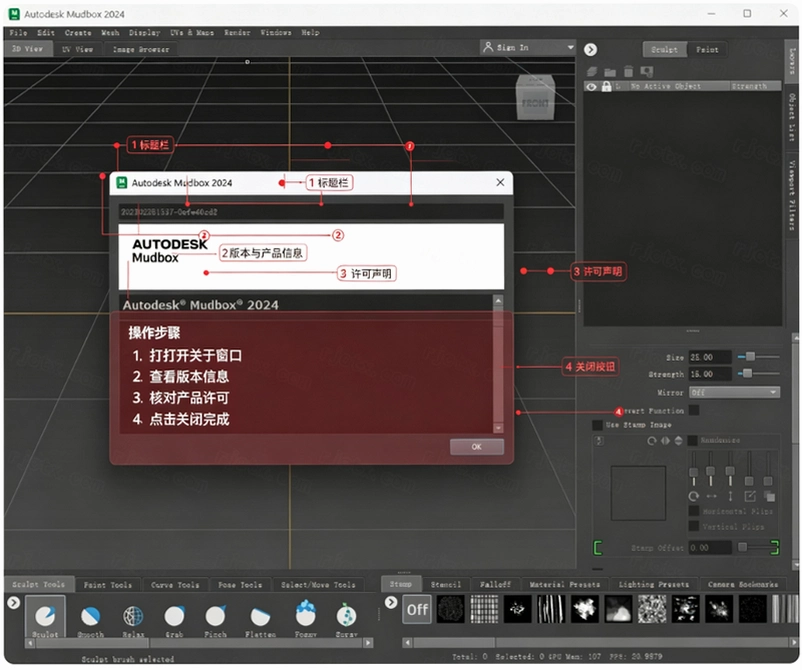Click the Off stamp toggle button

coord(417,609)
